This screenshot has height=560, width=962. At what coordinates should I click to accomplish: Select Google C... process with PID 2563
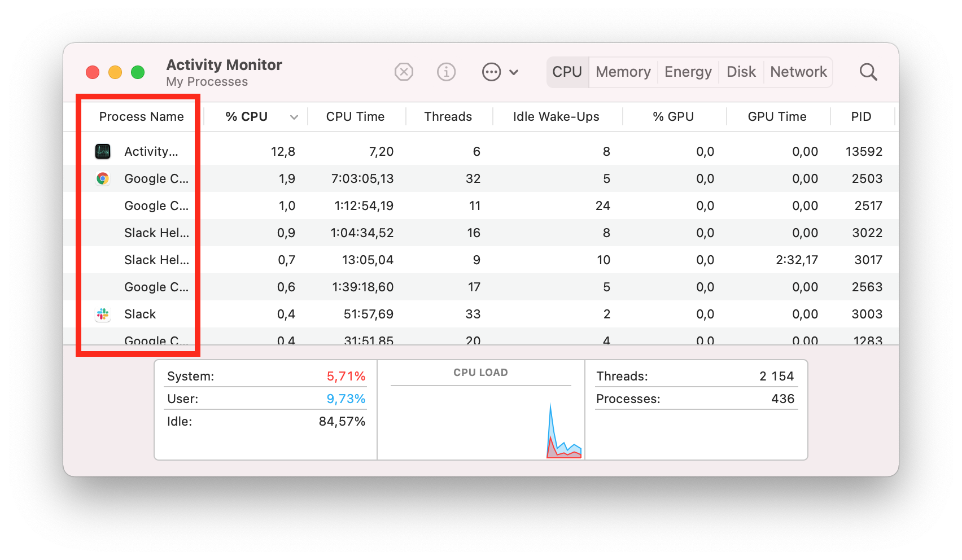click(156, 287)
